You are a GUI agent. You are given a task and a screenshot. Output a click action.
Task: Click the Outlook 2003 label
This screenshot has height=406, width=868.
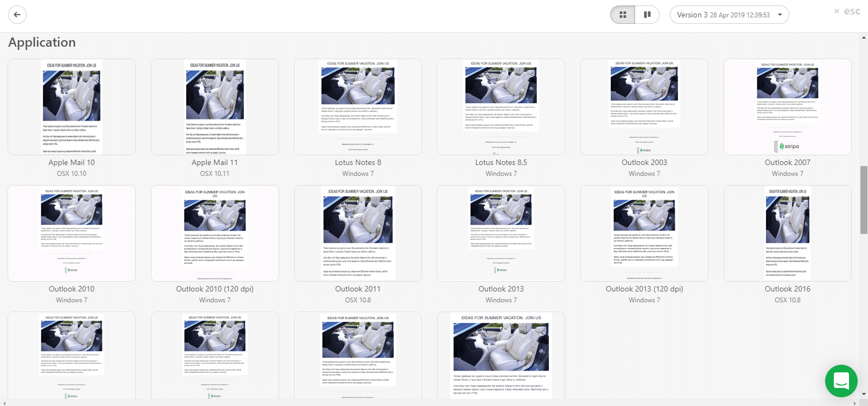point(644,162)
